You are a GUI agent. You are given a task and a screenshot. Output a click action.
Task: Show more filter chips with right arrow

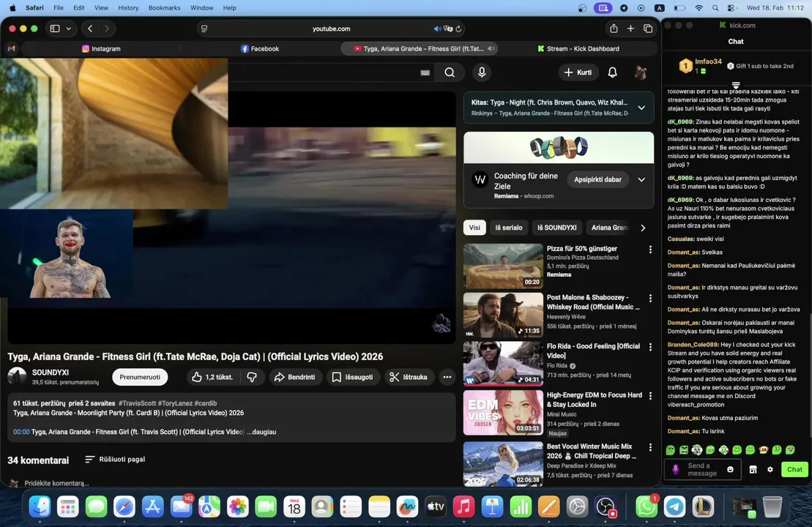pyautogui.click(x=643, y=228)
